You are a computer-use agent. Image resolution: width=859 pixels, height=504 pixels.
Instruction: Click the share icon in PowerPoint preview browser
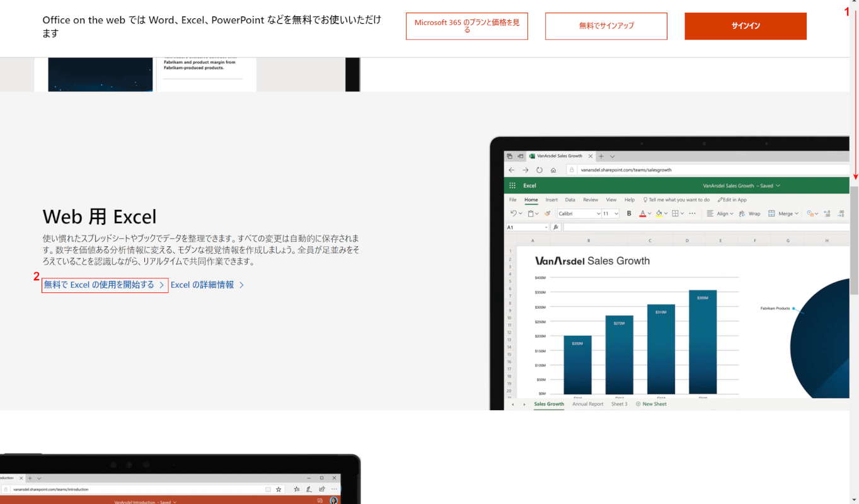click(x=322, y=489)
